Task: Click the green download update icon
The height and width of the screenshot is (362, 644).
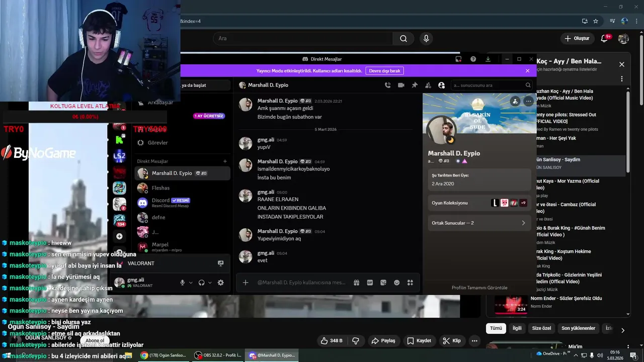Action: click(488, 59)
